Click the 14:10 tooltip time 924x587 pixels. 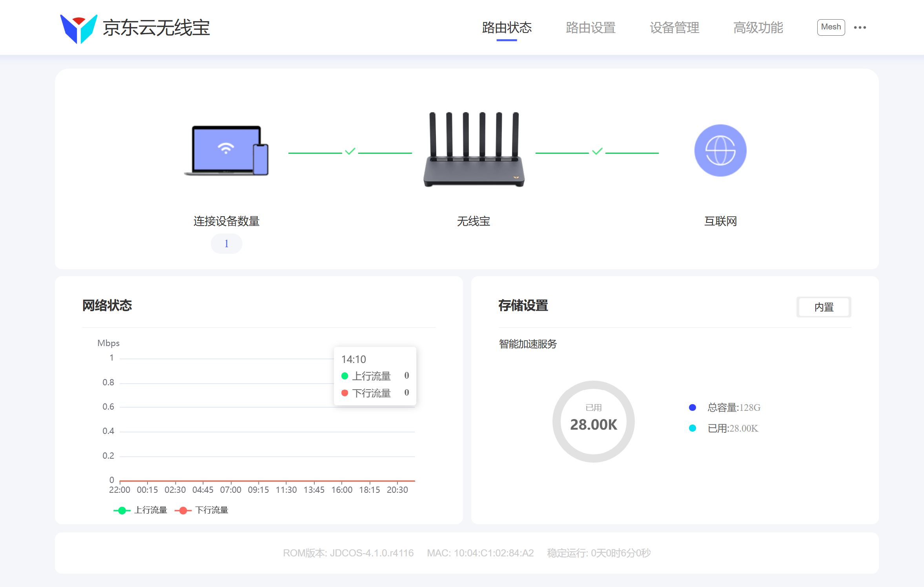(354, 359)
